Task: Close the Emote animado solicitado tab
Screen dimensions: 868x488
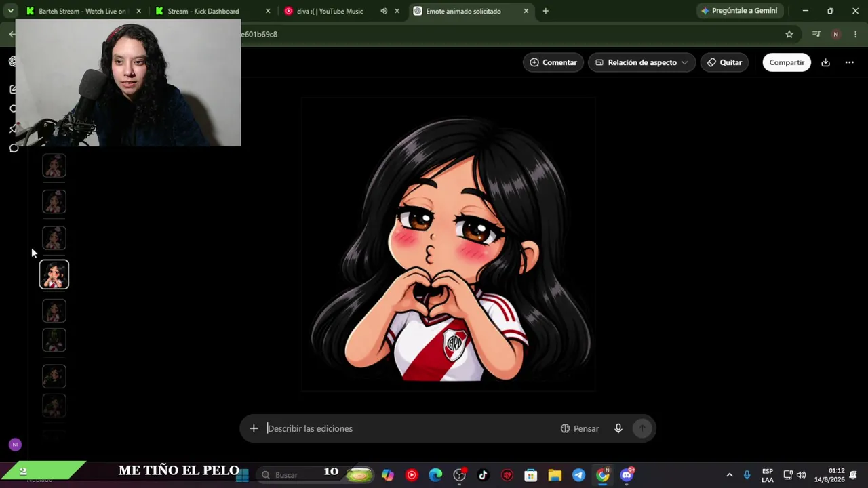Action: [526, 11]
